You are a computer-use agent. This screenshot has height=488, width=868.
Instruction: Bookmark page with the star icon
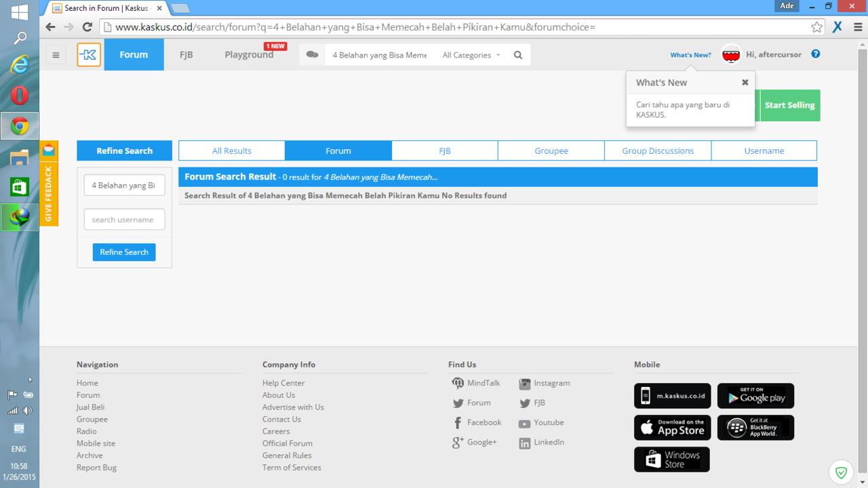[x=816, y=27]
